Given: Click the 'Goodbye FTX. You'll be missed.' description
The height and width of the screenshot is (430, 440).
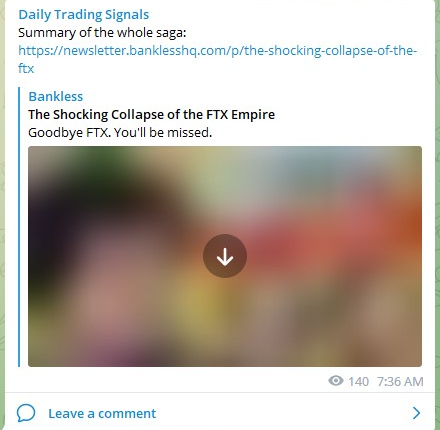Looking at the screenshot, I should click(120, 133).
